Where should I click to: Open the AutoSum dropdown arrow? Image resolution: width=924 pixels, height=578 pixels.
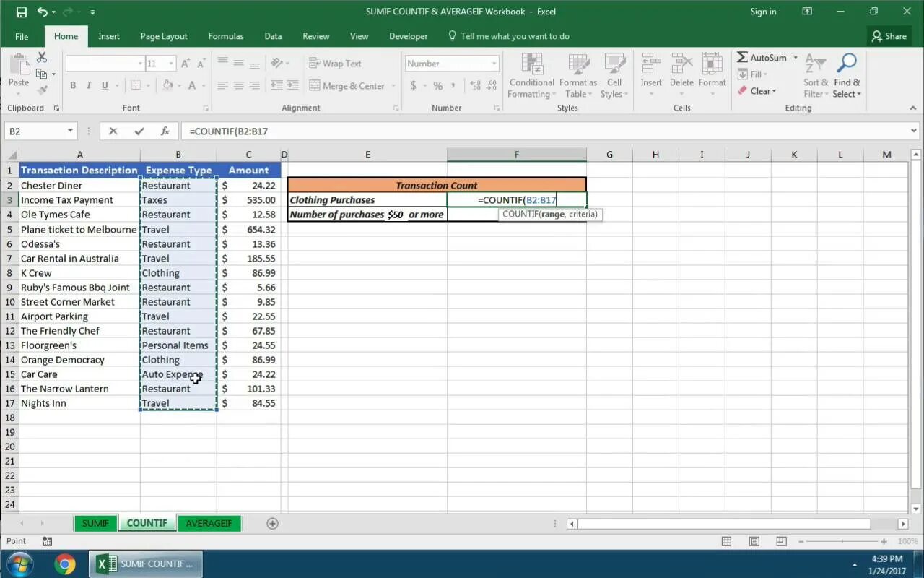click(796, 58)
